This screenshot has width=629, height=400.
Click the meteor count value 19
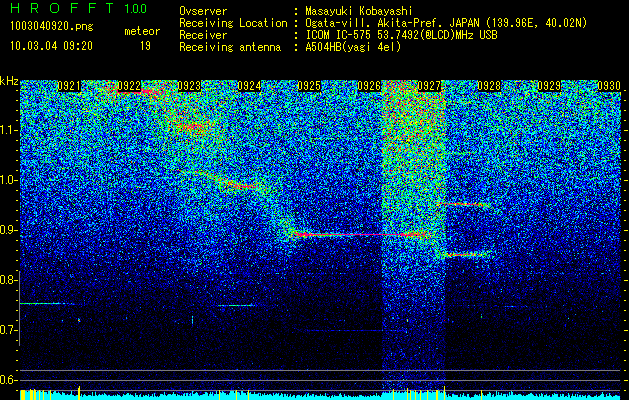[145, 46]
